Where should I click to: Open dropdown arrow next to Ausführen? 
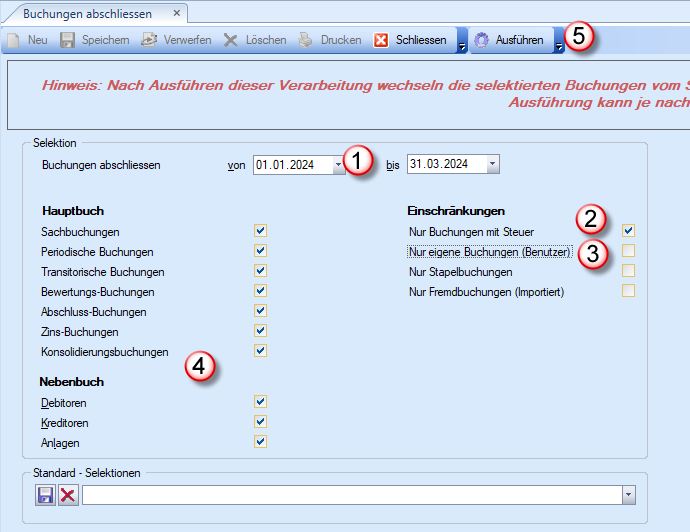[560, 42]
